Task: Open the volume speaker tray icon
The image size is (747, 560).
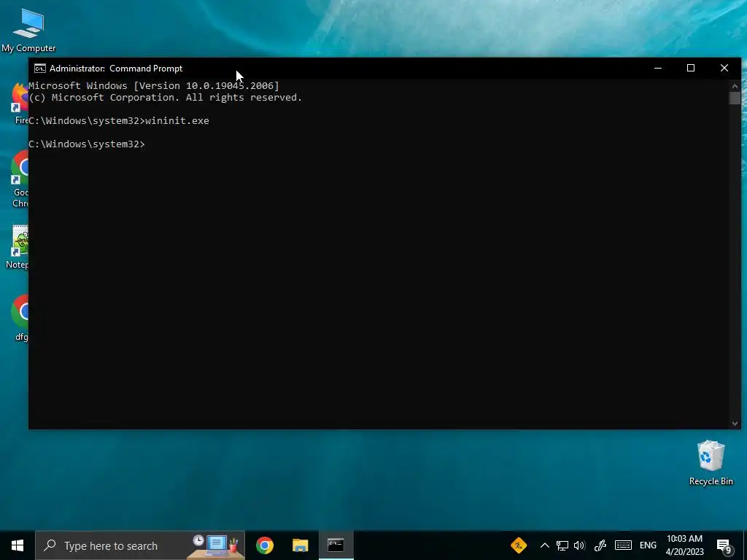Action: tap(579, 545)
